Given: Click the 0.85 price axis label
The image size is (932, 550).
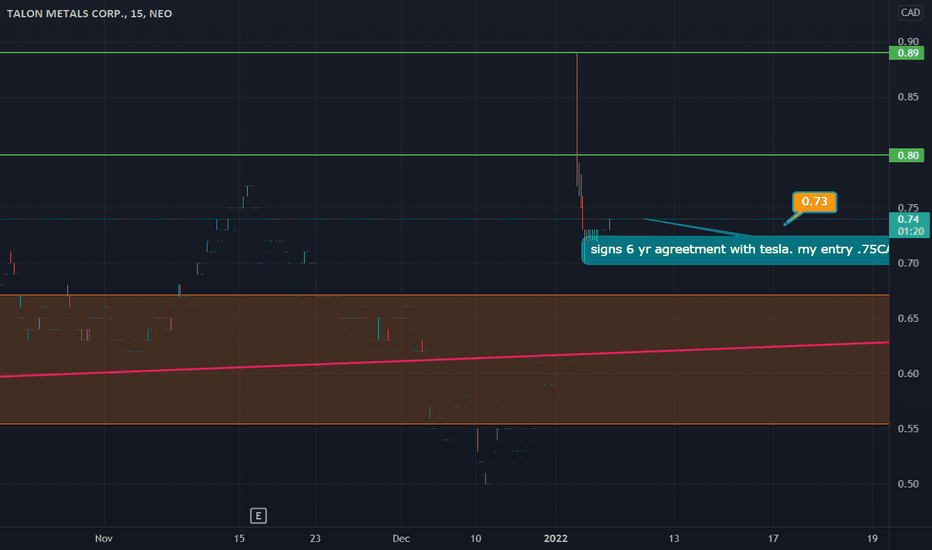Looking at the screenshot, I should (908, 97).
